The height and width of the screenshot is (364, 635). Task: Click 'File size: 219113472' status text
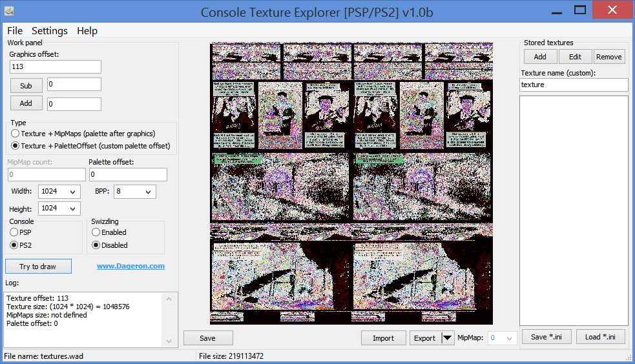click(x=231, y=356)
